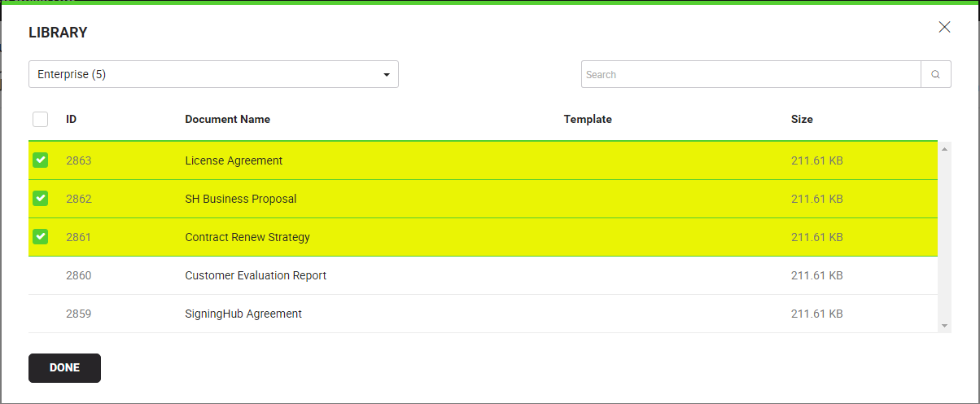The width and height of the screenshot is (980, 404).
Task: Click the dropdown arrow of Enterprise folder
Action: (386, 75)
